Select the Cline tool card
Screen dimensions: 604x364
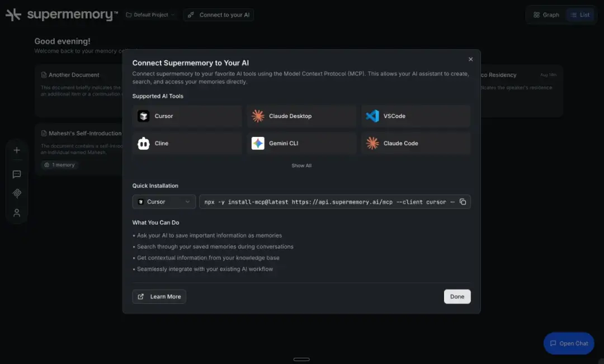tap(187, 143)
